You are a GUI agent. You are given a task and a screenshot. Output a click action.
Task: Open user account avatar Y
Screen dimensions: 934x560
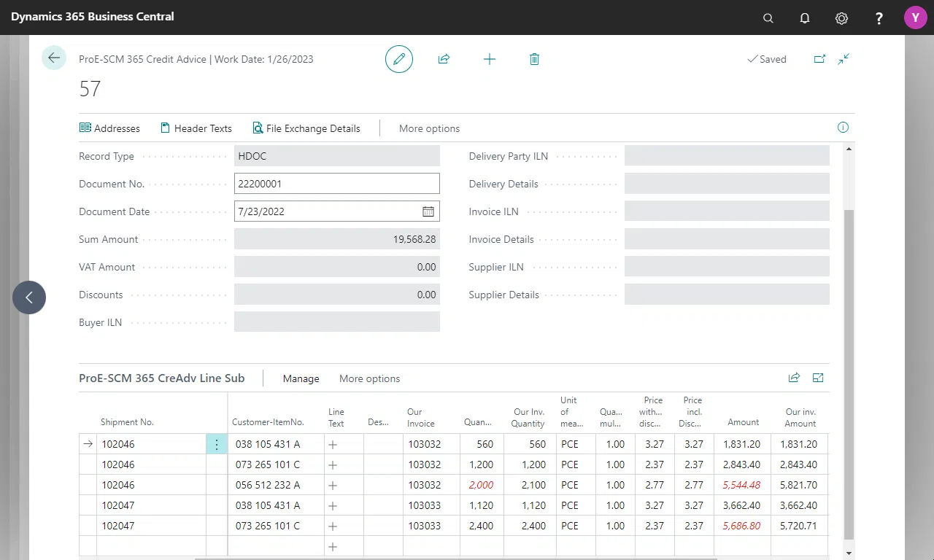[916, 17]
